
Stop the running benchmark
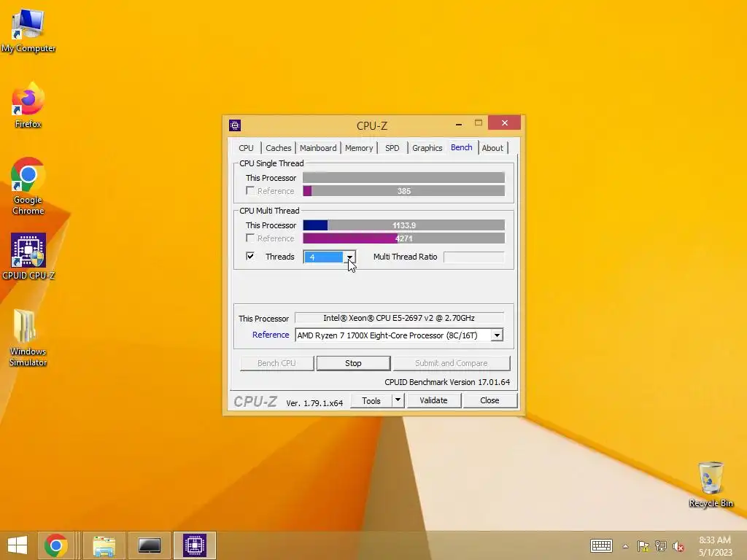(x=354, y=363)
